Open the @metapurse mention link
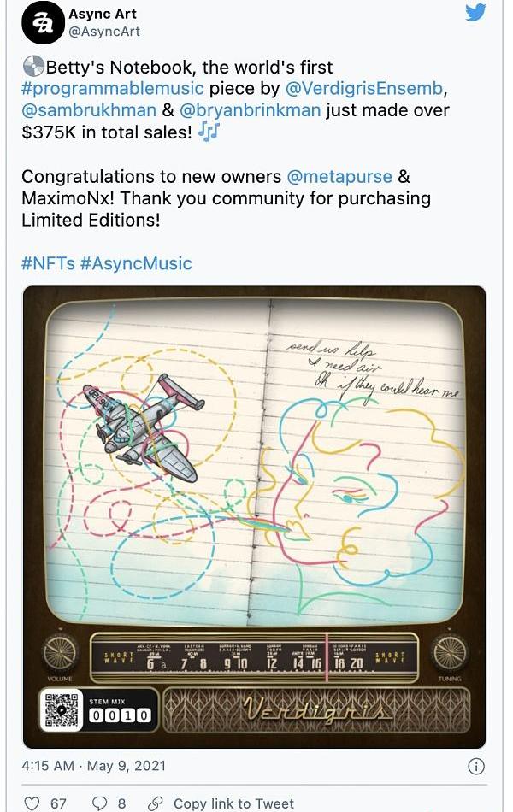The image size is (513, 812). coord(339,176)
